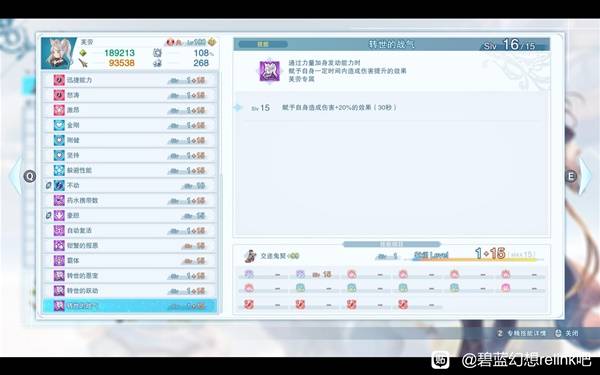The height and width of the screenshot is (375, 600).
Task: Toggle the chain link icon on 豪胆 row
Action: (x=49, y=215)
